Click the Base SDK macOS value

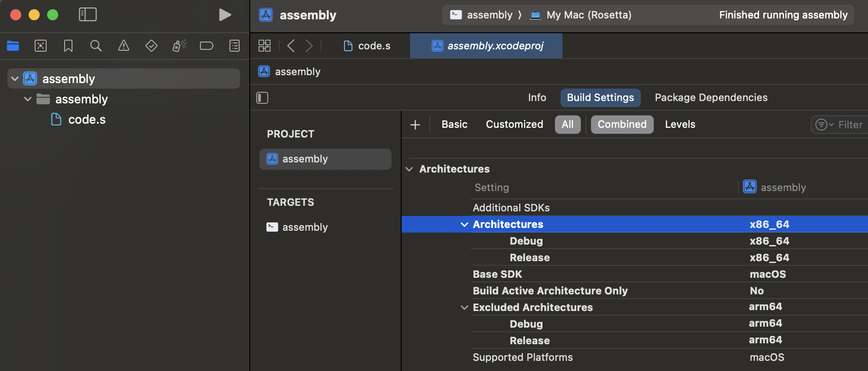point(767,274)
